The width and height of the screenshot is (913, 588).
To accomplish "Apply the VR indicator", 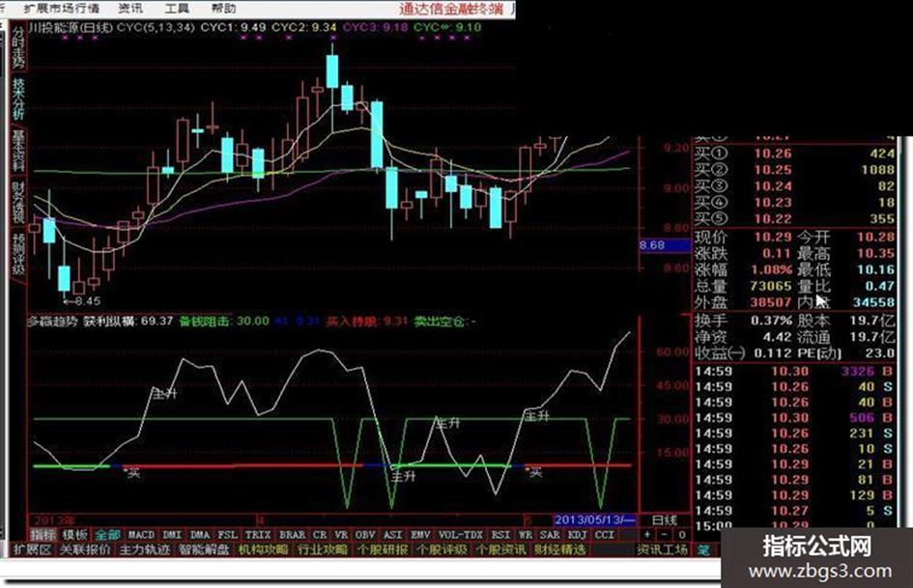I will pyautogui.click(x=341, y=535).
